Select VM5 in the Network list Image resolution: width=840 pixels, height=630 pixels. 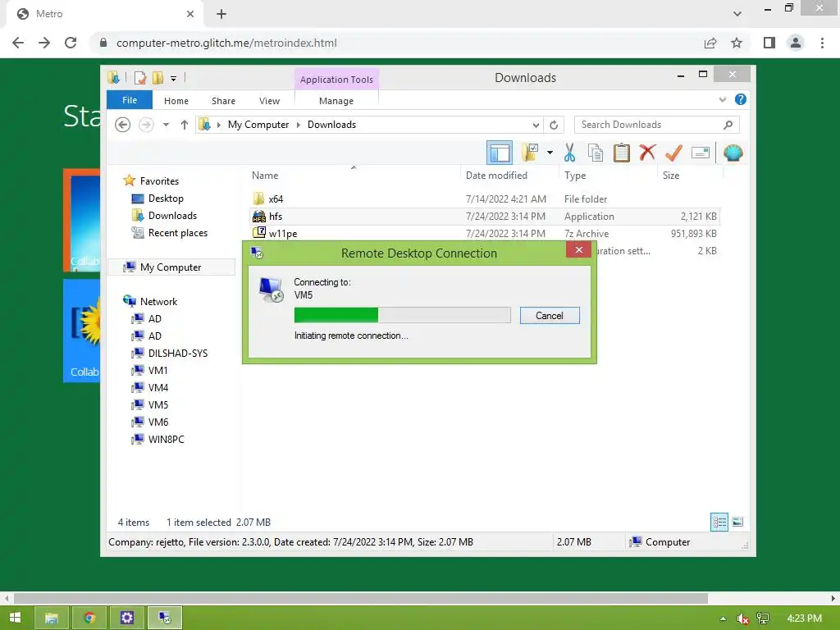click(158, 404)
